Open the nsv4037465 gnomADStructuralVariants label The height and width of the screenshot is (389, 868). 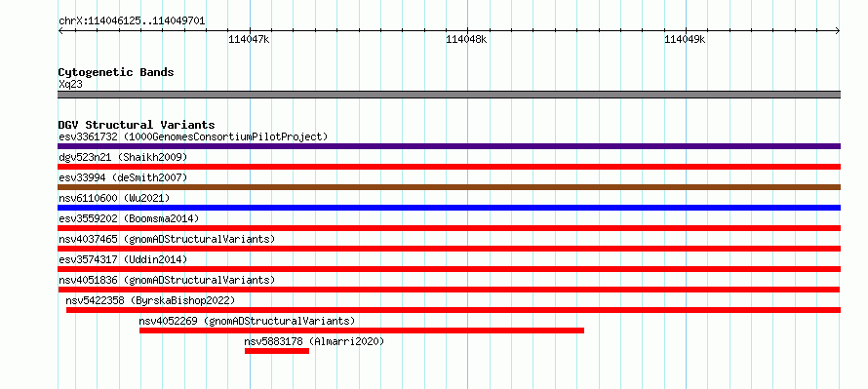pos(167,239)
